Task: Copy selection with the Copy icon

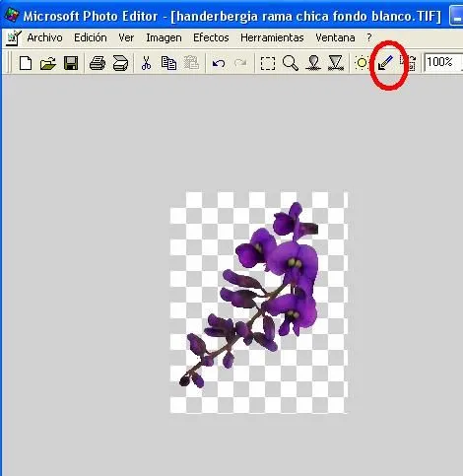Action: coord(168,63)
